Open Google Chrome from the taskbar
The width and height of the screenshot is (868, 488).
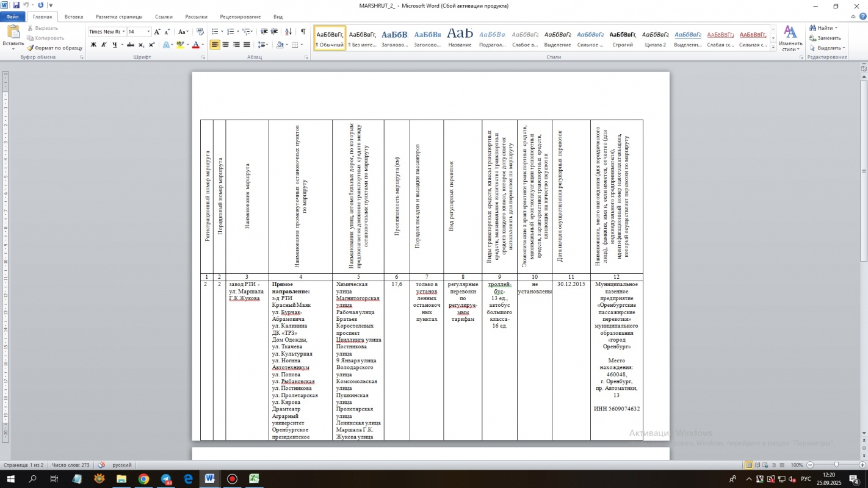pos(143,479)
